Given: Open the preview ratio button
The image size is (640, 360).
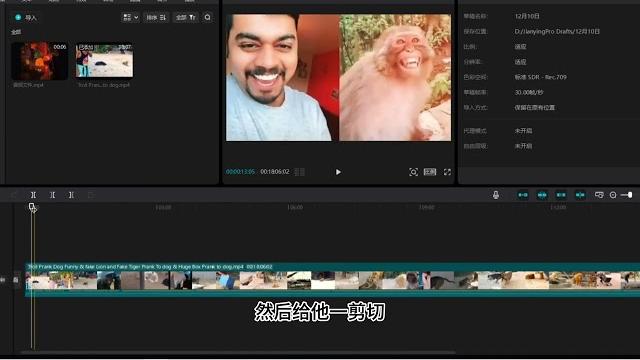Looking at the screenshot, I should pos(430,172).
